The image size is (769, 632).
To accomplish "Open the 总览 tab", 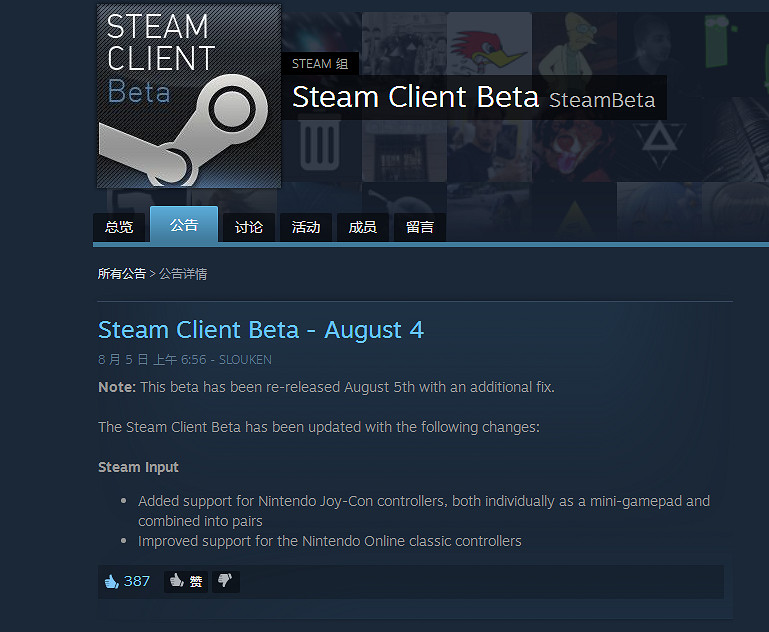I will (x=119, y=227).
